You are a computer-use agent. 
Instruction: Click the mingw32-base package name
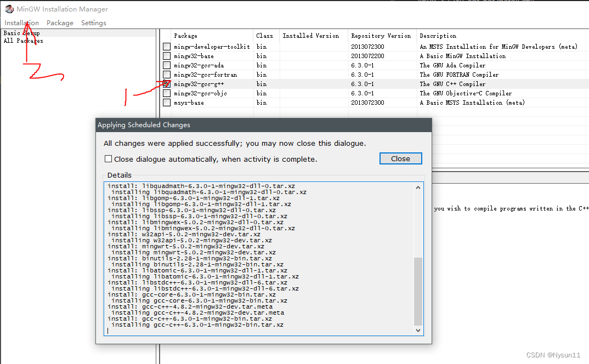pos(194,56)
